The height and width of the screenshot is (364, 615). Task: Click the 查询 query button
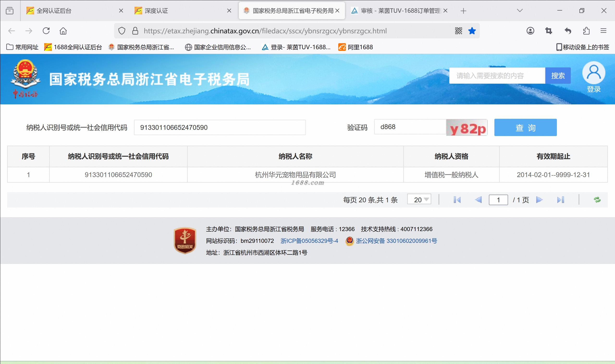pyautogui.click(x=525, y=128)
